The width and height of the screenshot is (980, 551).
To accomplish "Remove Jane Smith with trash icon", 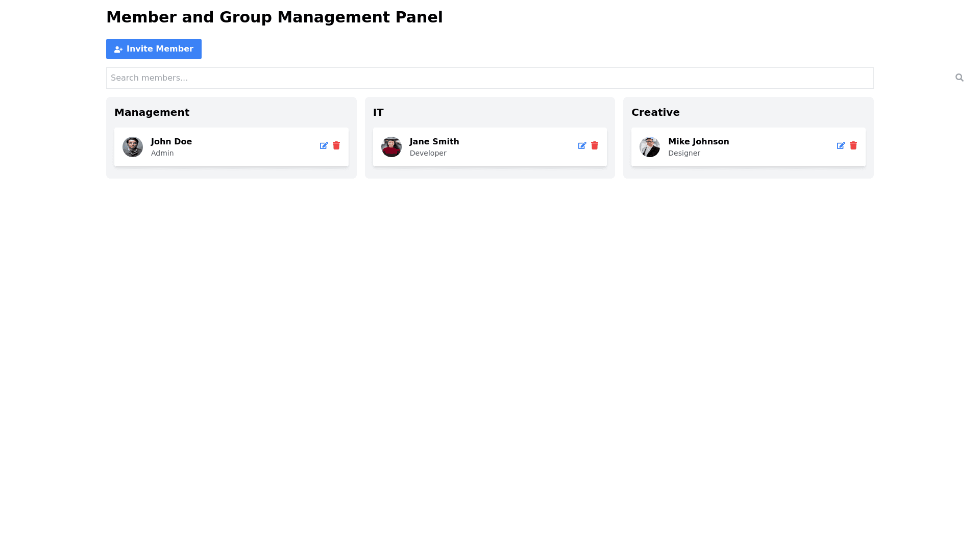I will pos(595,146).
